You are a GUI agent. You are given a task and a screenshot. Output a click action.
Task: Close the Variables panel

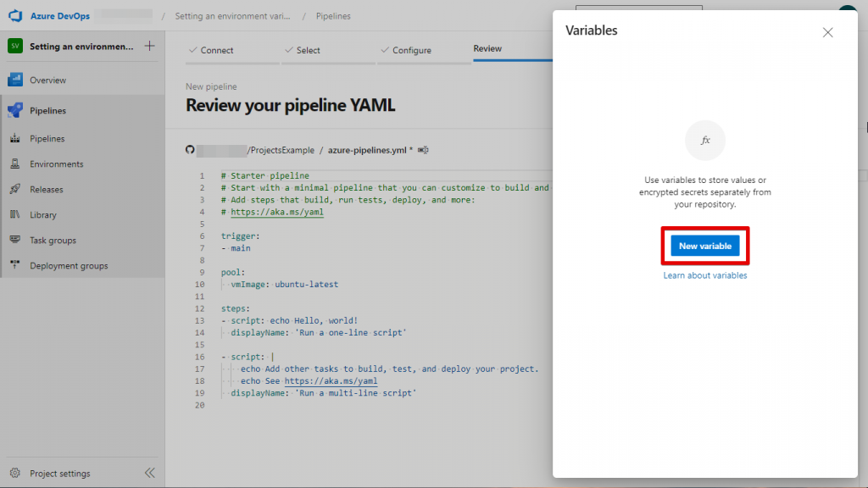click(x=828, y=32)
